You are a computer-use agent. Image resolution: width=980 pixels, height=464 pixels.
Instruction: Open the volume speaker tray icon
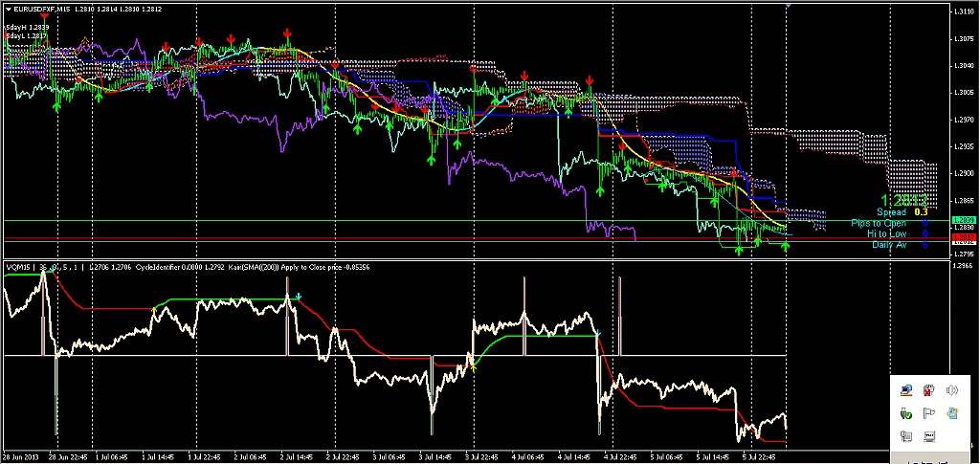(951, 391)
